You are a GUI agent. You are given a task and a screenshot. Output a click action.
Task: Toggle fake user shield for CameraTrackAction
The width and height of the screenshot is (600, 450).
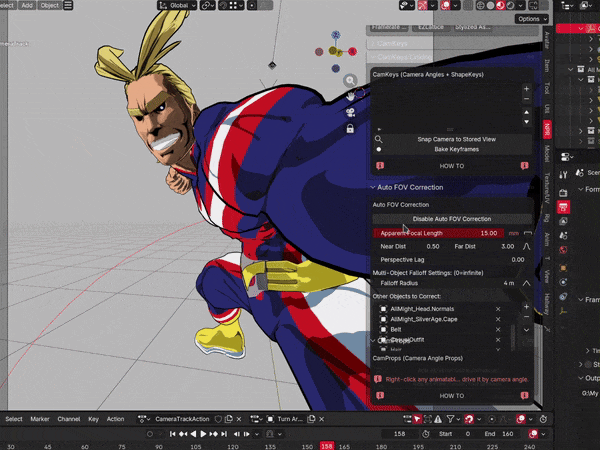218,419
